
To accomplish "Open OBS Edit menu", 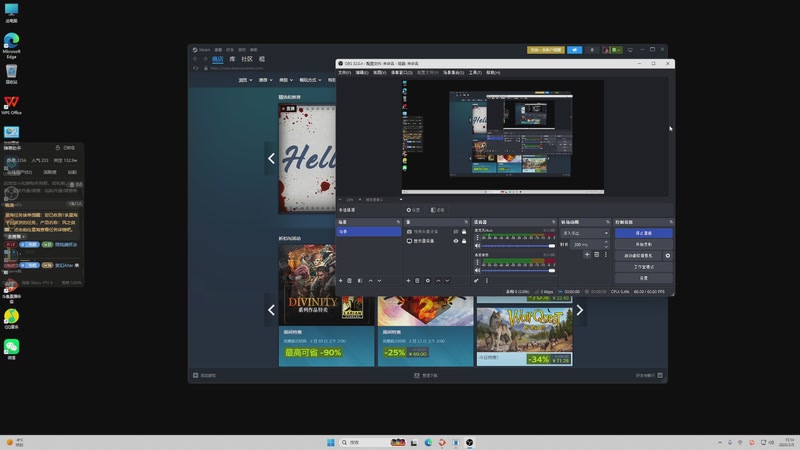I will [362, 72].
